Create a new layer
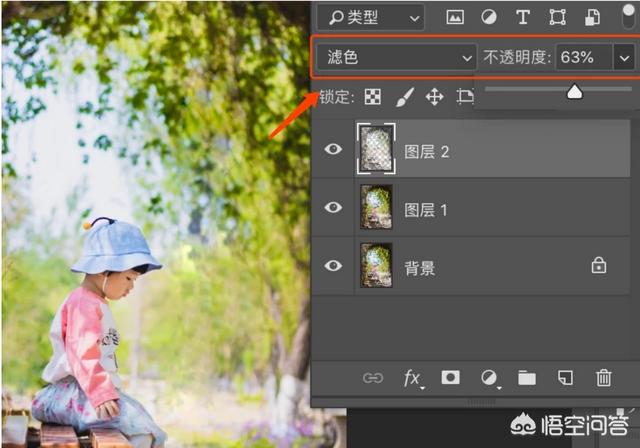Image resolution: width=640 pixels, height=448 pixels. (565, 378)
